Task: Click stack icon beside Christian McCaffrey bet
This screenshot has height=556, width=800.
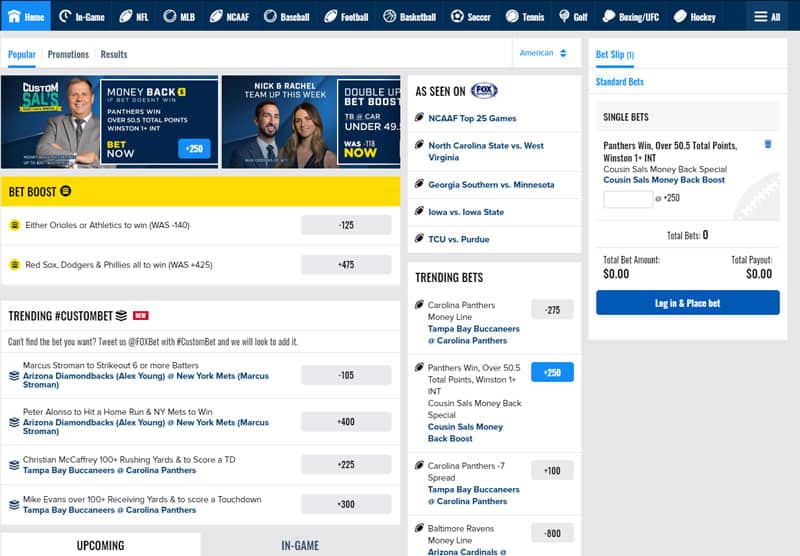Action: [x=14, y=465]
